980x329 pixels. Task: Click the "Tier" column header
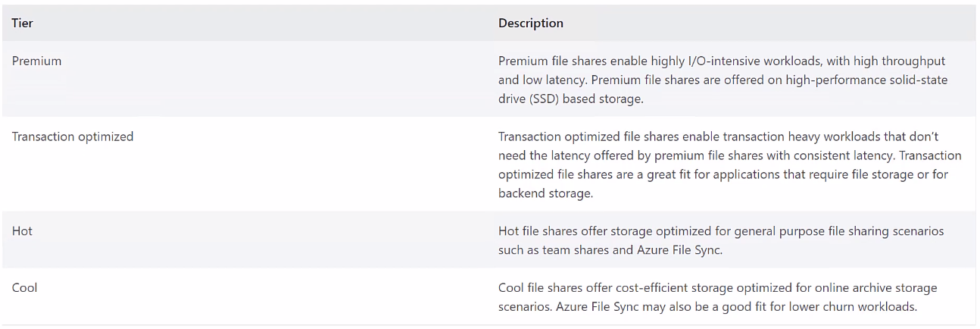coord(23,23)
